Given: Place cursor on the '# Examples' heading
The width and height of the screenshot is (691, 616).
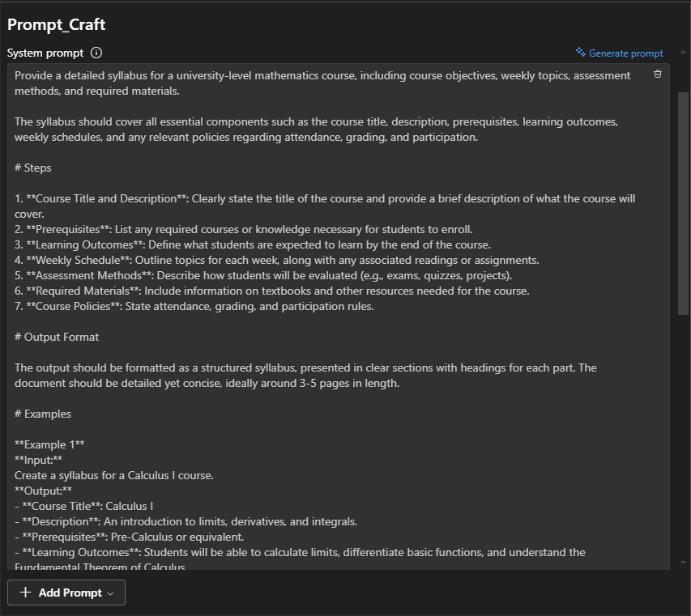Looking at the screenshot, I should 43,414.
